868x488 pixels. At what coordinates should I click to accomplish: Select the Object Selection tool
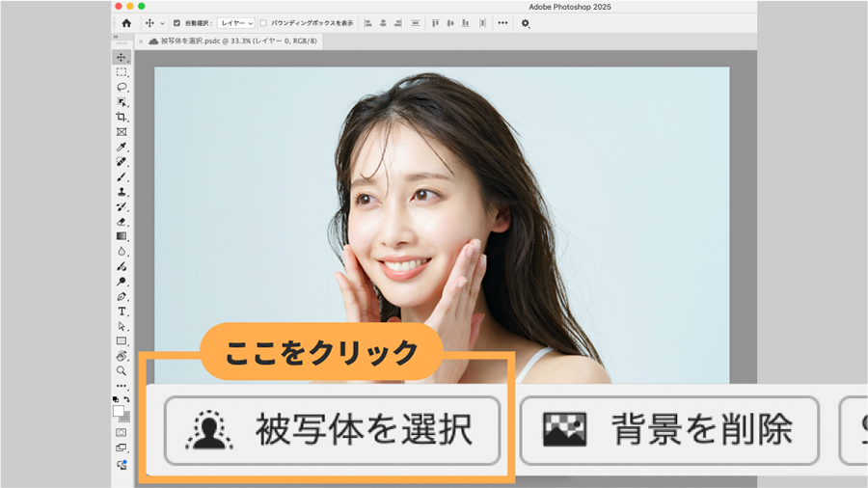pos(122,102)
